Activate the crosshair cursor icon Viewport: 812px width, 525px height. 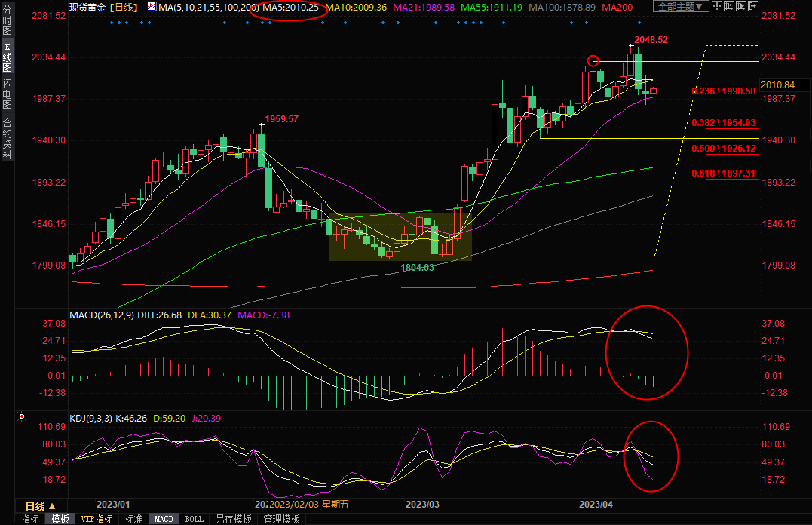717,6
